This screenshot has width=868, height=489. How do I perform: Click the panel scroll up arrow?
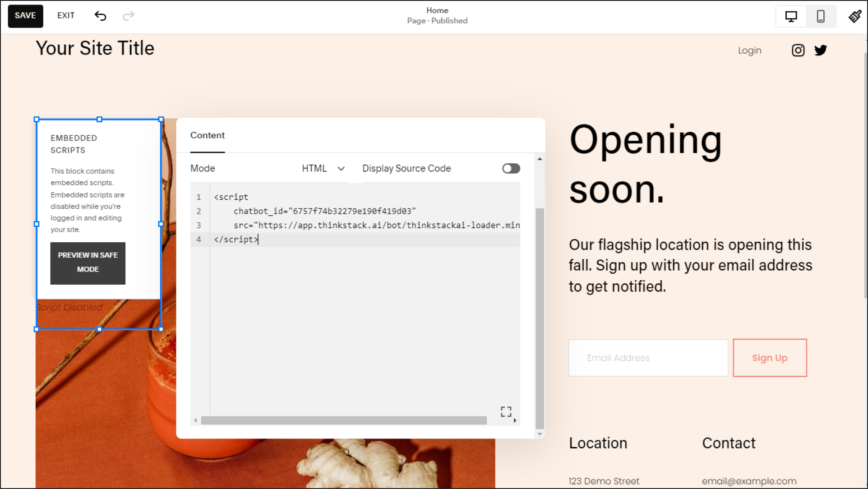point(540,159)
